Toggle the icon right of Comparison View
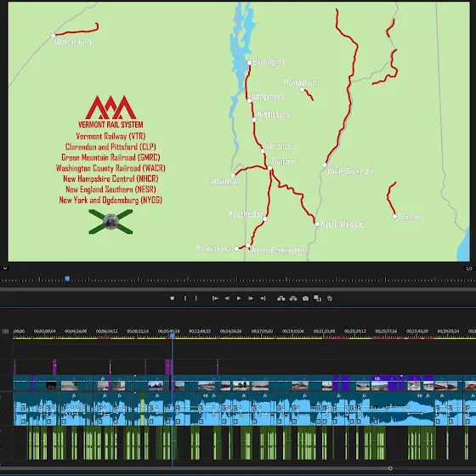Image resolution: width=476 pixels, height=476 pixels. pos(330,298)
